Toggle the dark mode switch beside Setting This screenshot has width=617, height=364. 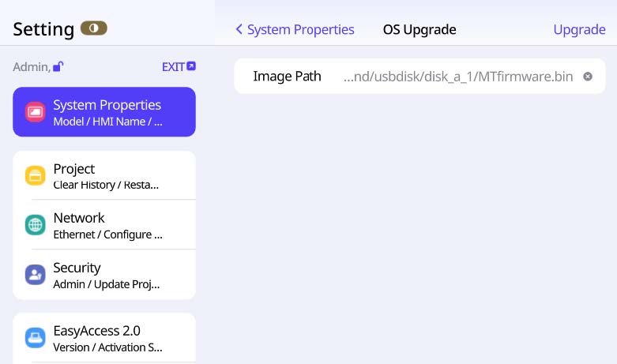pyautogui.click(x=93, y=28)
